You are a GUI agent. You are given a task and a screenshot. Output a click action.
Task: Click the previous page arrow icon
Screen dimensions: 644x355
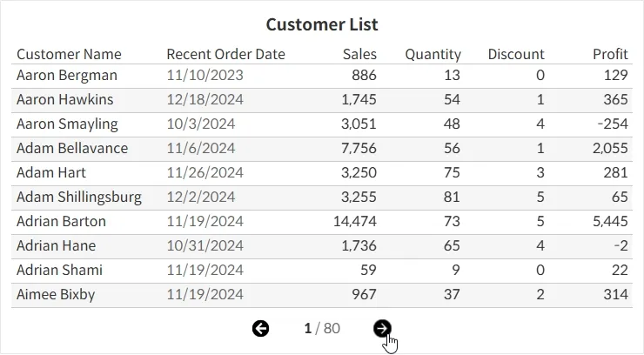tap(260, 328)
